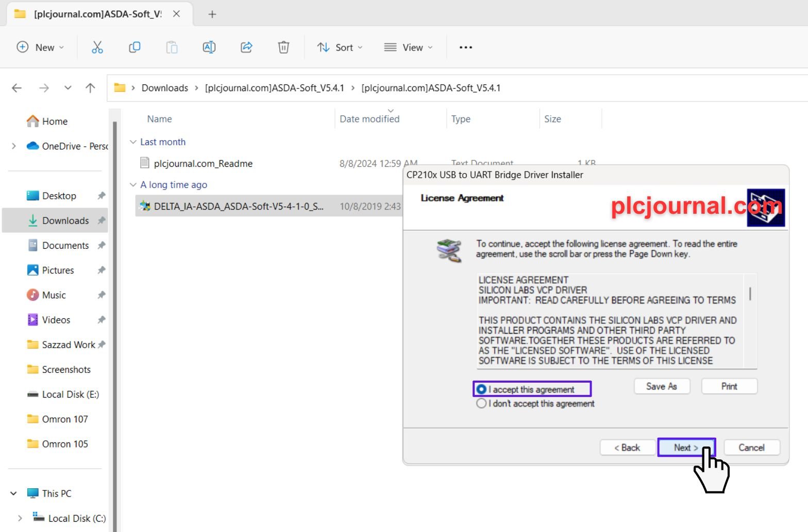The image size is (808, 532).
Task: Click the Paste clipboard icon
Action: point(172,47)
